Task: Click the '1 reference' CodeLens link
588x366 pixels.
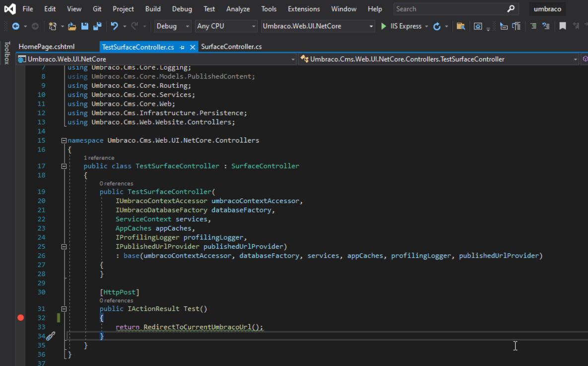Action: [99, 157]
